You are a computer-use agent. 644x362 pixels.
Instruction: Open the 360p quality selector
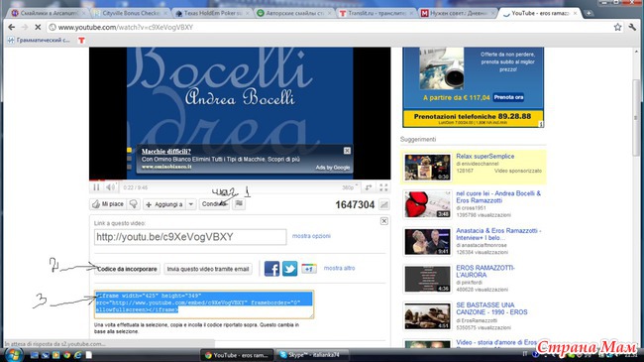(349, 187)
